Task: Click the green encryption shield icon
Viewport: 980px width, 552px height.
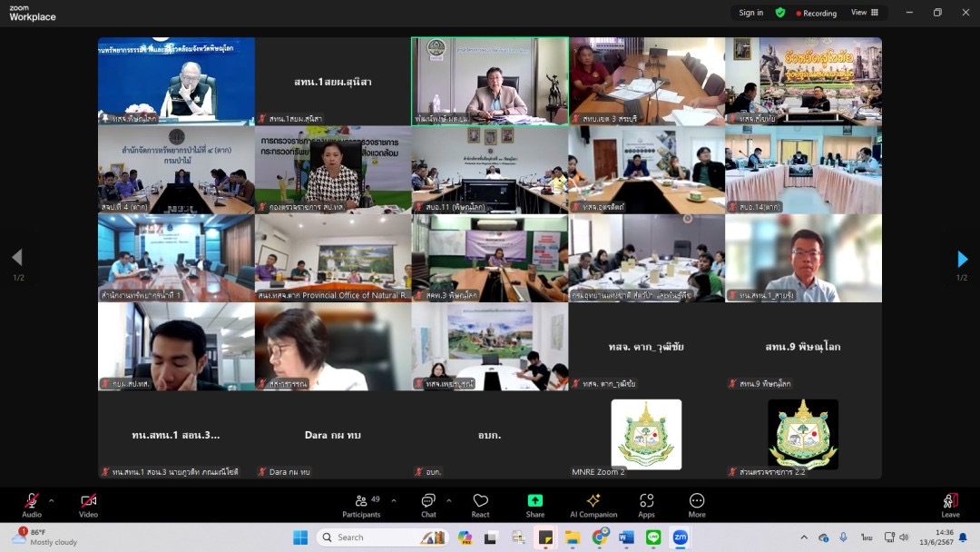Action: click(780, 13)
